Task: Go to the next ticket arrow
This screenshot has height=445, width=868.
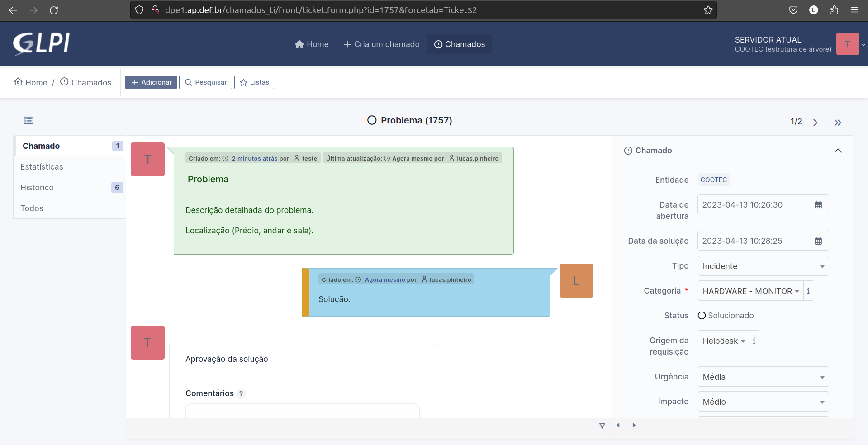Action: click(815, 123)
